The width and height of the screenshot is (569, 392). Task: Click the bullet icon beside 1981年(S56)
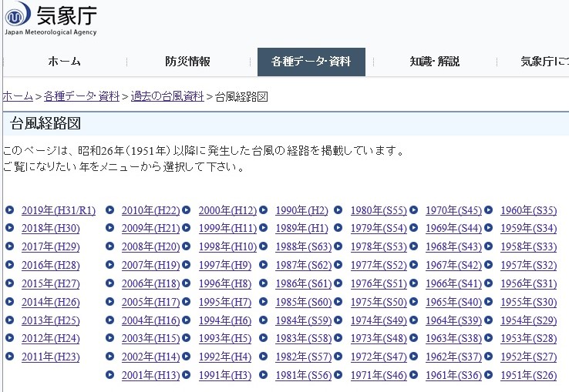pyautogui.click(x=264, y=375)
